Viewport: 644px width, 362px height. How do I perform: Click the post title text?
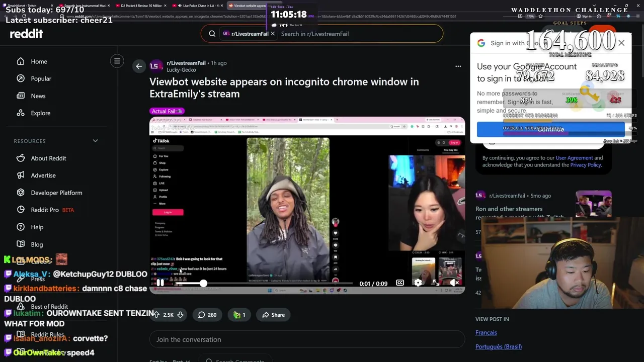click(x=284, y=87)
